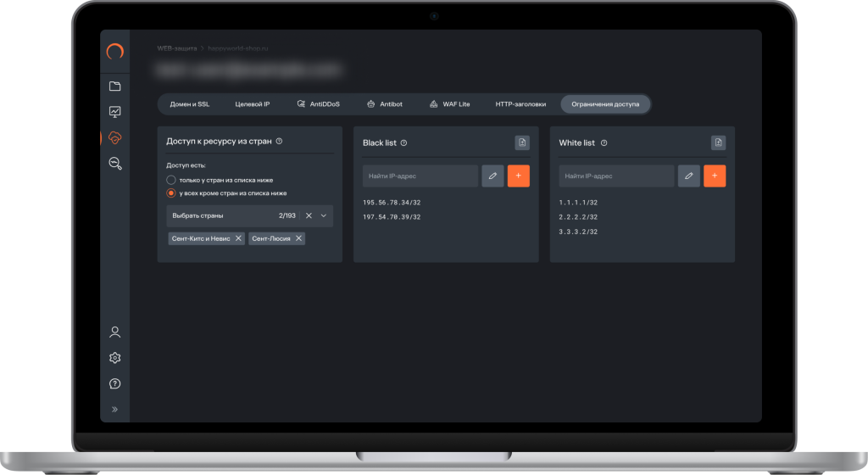Image resolution: width=868 pixels, height=475 pixels.
Task: Open the folder icon in the sidebar
Action: coord(114,86)
